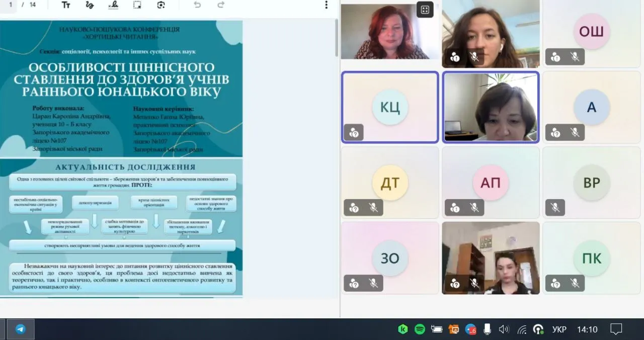The width and height of the screenshot is (644, 340).
Task: Open the УКР language input switcher
Action: point(559,329)
